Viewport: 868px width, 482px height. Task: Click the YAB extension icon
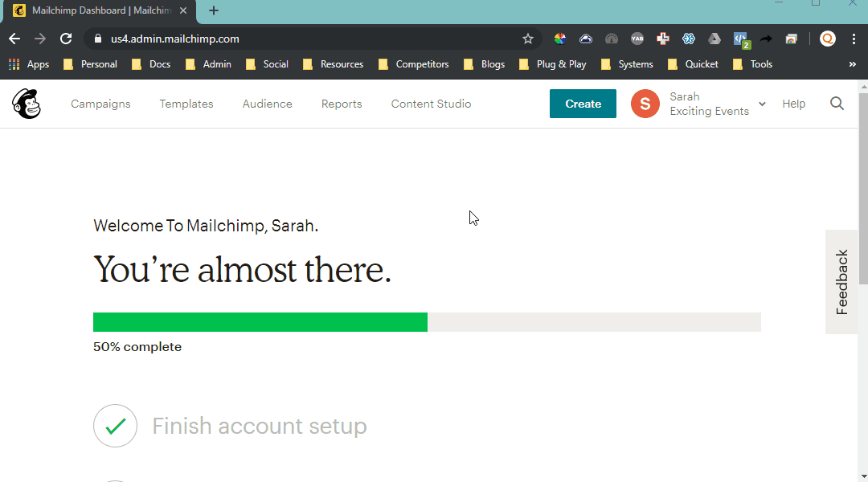pyautogui.click(x=637, y=39)
